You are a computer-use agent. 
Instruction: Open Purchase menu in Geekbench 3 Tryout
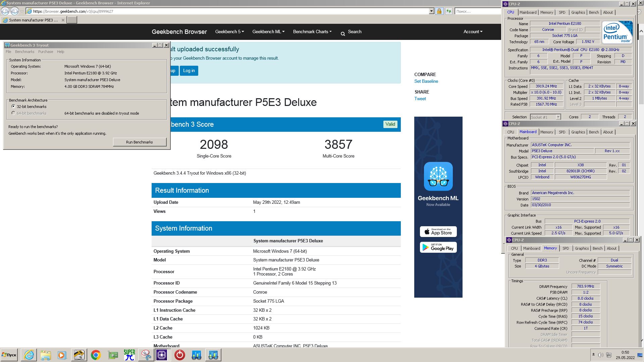pyautogui.click(x=46, y=52)
